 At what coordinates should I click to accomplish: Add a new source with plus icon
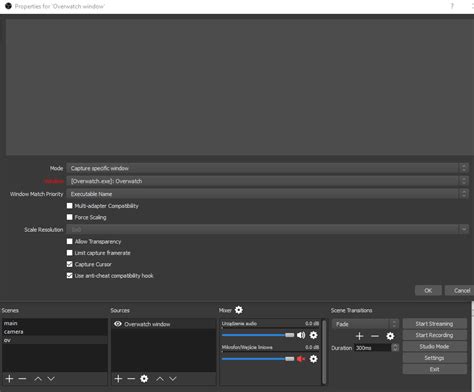click(x=118, y=379)
